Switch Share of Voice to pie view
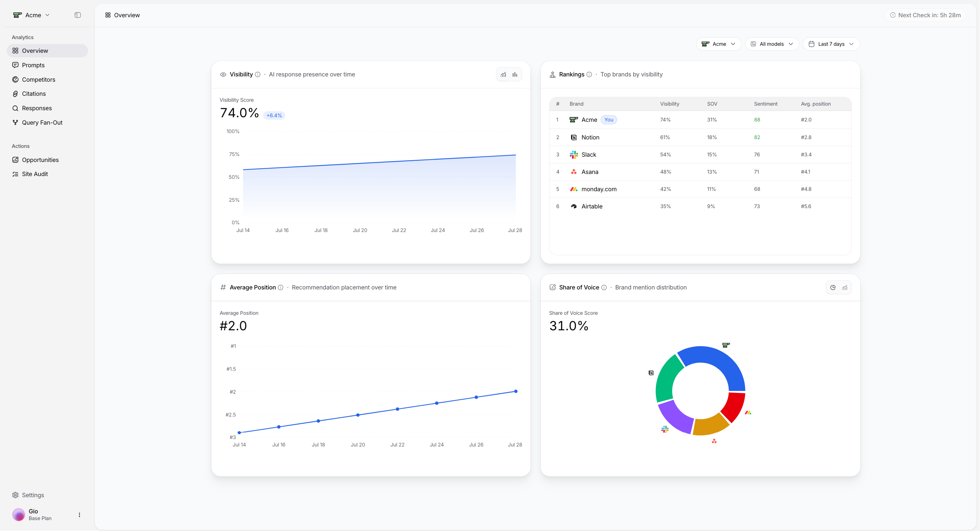 (833, 288)
